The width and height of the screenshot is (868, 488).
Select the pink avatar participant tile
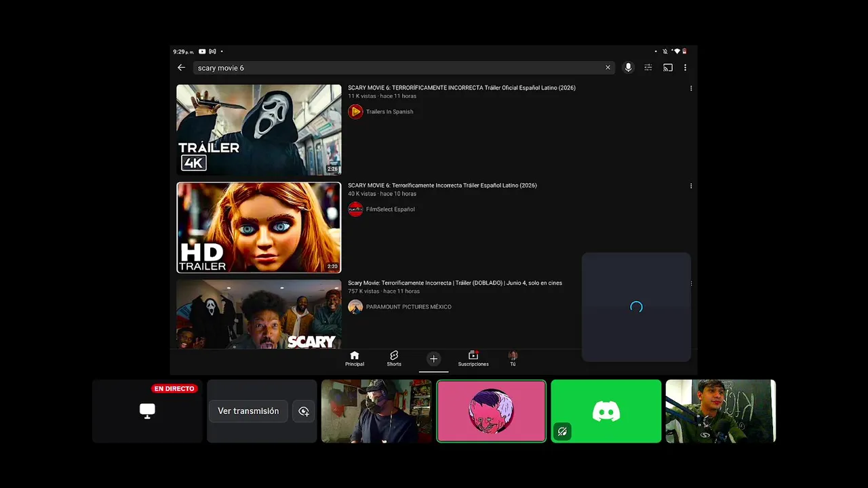pos(491,411)
